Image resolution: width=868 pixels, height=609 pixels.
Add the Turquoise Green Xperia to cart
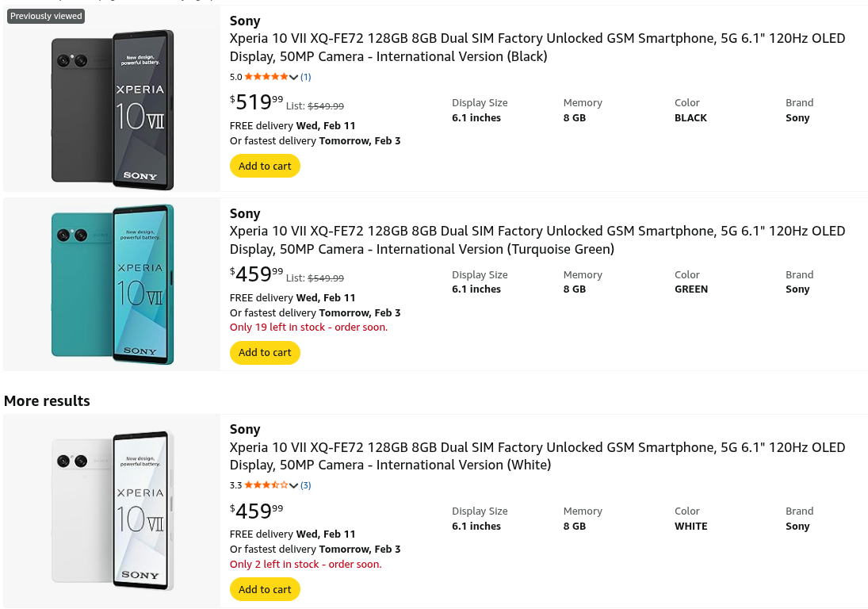pos(265,353)
